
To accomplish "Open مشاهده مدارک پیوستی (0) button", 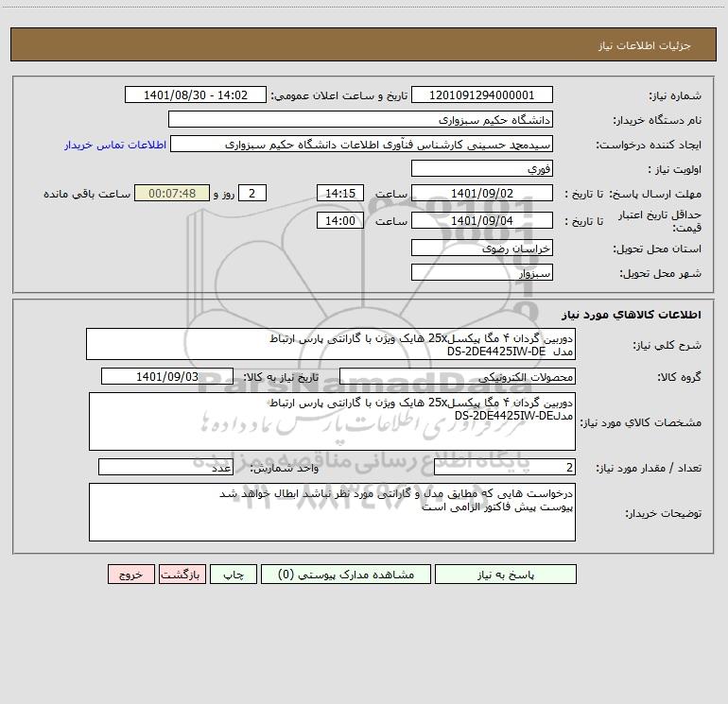I will coord(346,575).
